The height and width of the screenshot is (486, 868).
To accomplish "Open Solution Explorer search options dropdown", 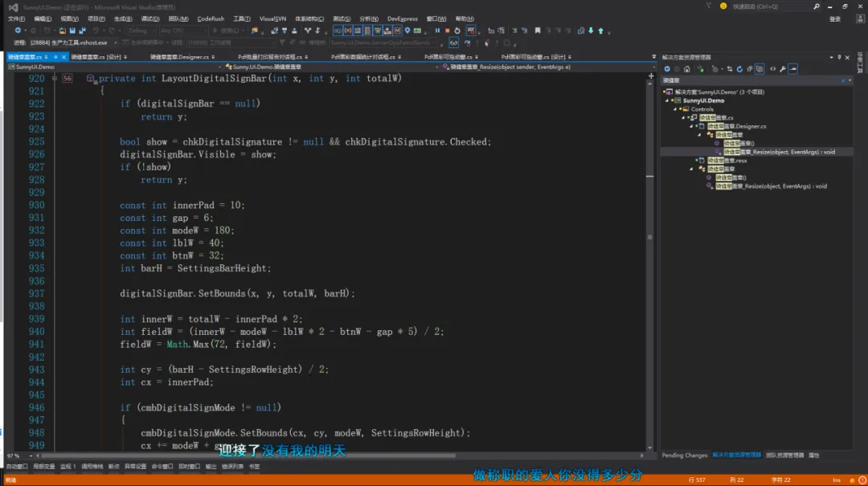I will click(850, 80).
